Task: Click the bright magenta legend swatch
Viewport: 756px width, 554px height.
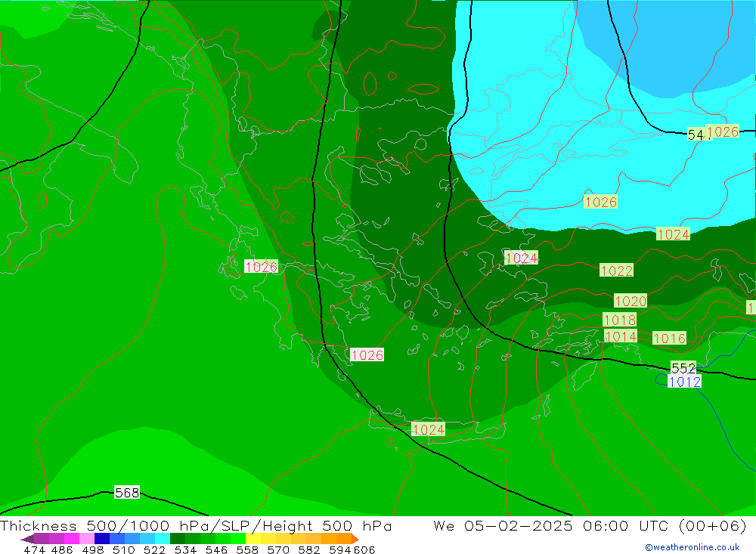Action: (x=71, y=539)
